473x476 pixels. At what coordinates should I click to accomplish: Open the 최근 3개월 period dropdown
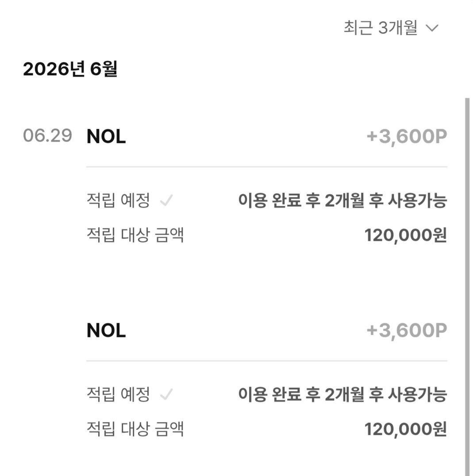pos(391,27)
